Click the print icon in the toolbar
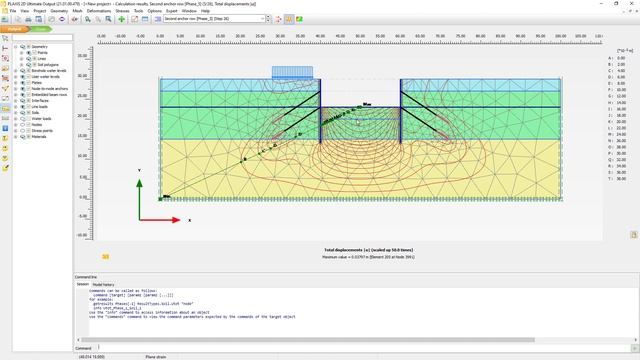This screenshot has height=360, width=640. (28, 19)
